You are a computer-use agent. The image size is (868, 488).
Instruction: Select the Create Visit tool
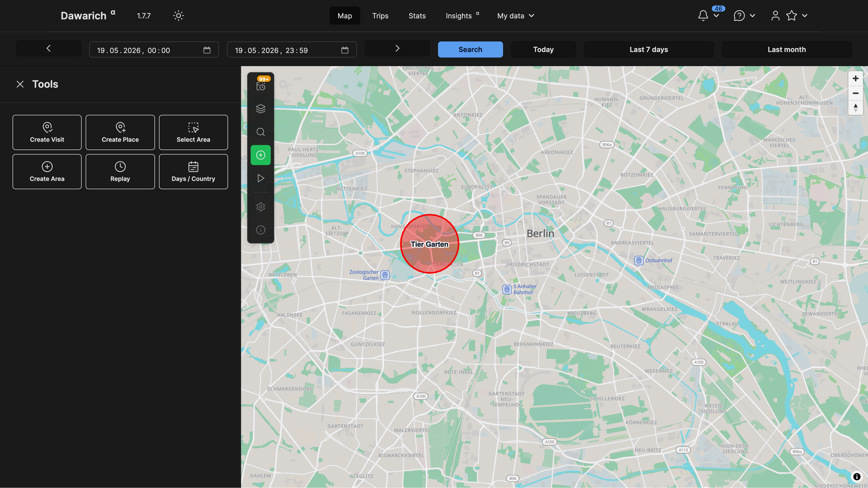click(x=47, y=132)
